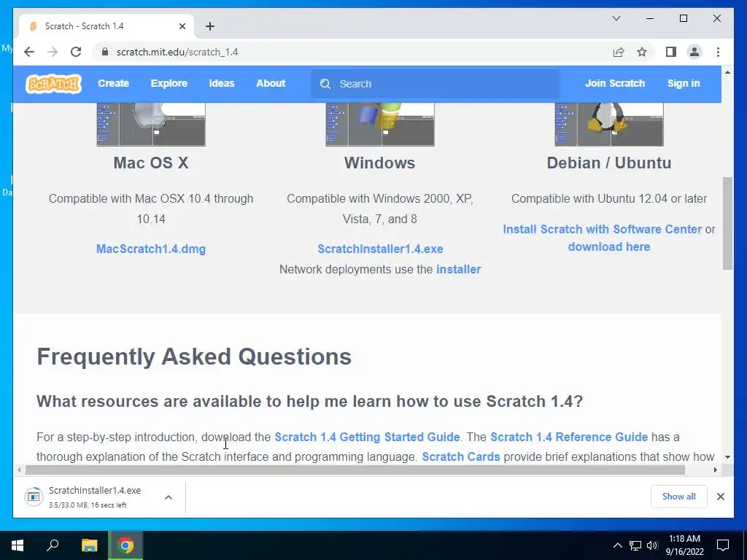Image resolution: width=747 pixels, height=560 pixels.
Task: Click the ScratchInstaller1.4.exe download item name
Action: (95, 491)
